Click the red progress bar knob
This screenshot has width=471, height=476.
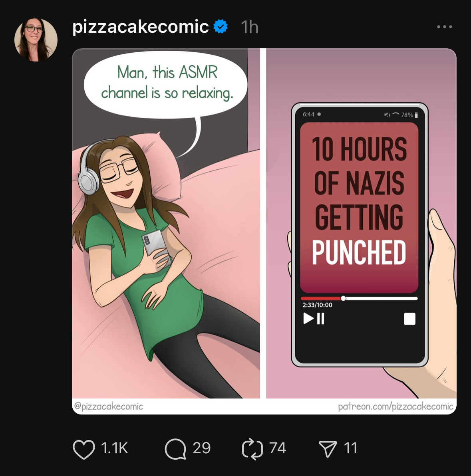pos(343,298)
